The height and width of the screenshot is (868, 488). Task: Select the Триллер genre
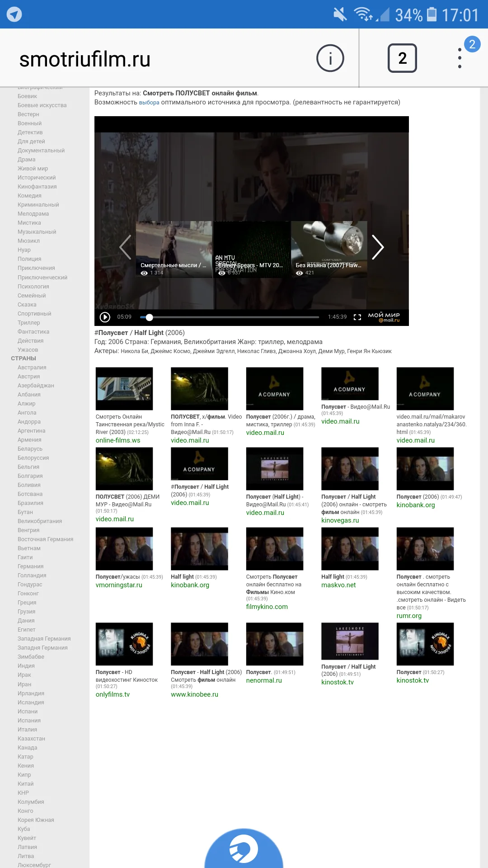pyautogui.click(x=29, y=323)
